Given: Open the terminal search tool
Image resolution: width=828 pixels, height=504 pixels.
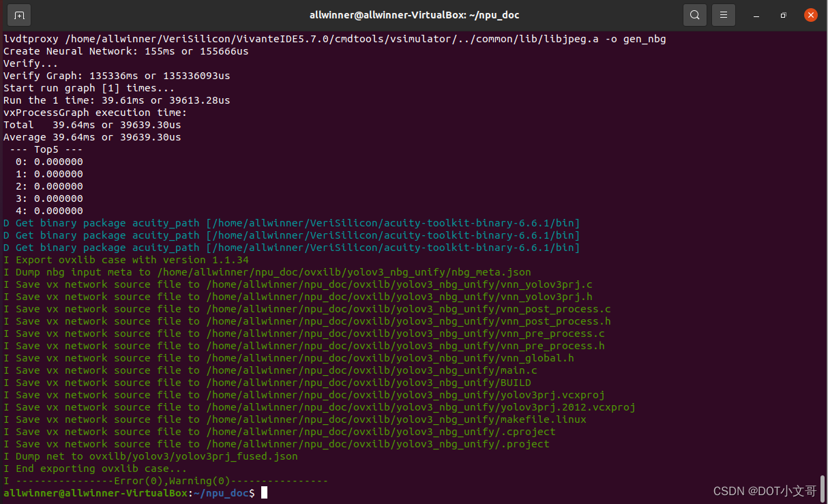Looking at the screenshot, I should point(694,14).
